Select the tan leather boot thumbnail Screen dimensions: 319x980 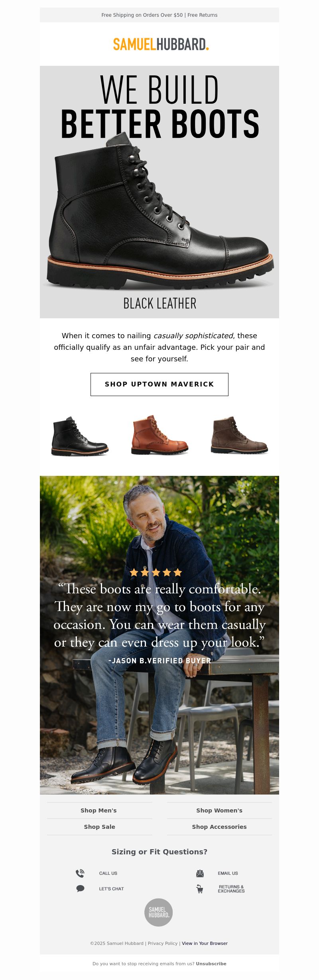click(x=159, y=435)
